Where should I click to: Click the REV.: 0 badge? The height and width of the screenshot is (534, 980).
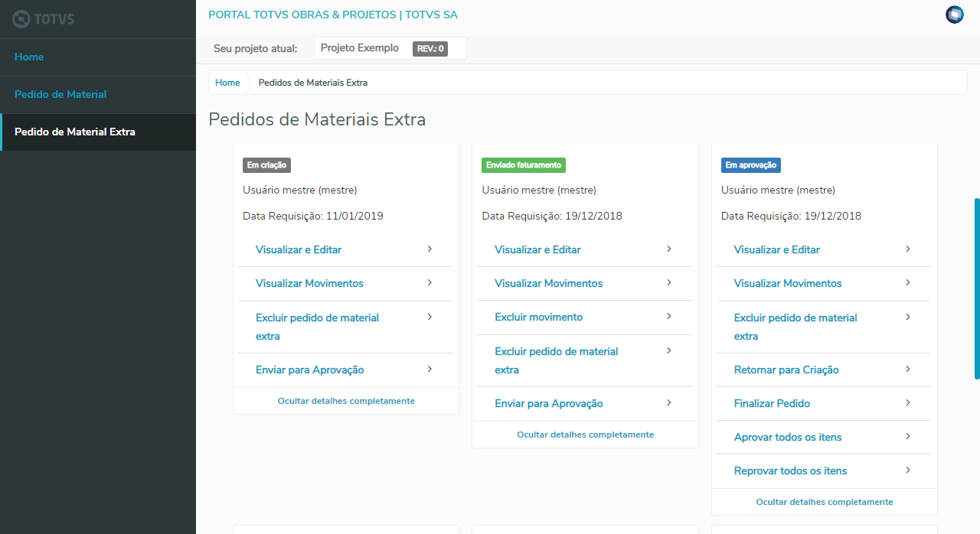click(430, 49)
